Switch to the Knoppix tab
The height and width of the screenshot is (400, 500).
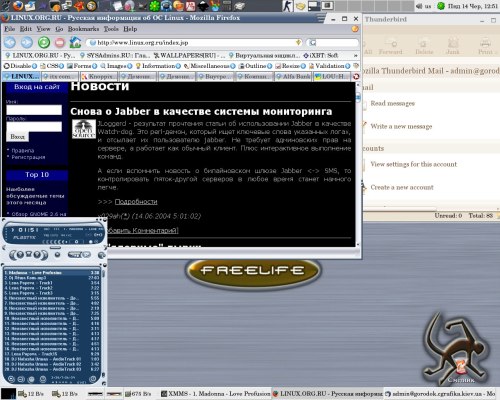99,77
